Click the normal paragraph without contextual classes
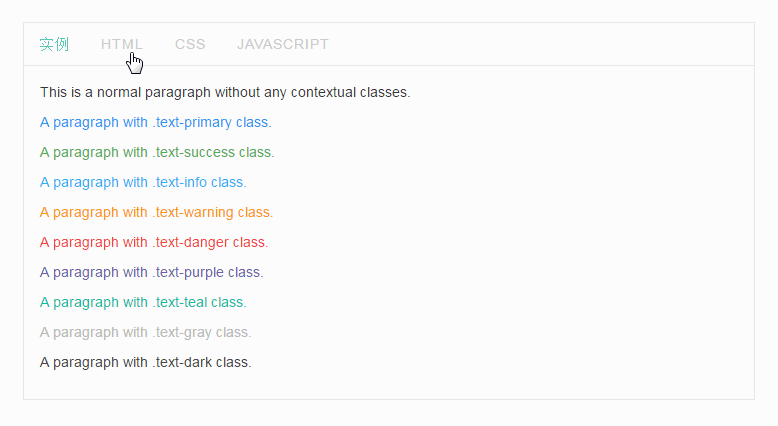 point(225,93)
